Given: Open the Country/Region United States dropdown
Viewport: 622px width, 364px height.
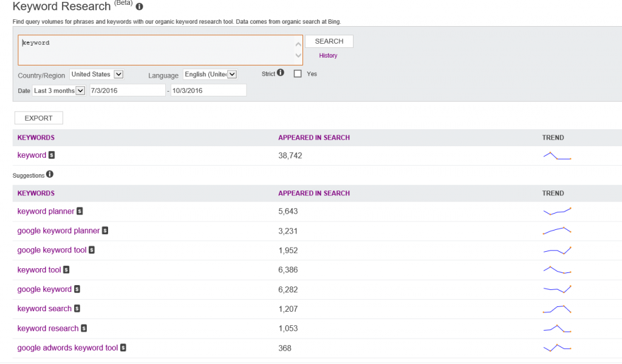Looking at the screenshot, I should 97,74.
